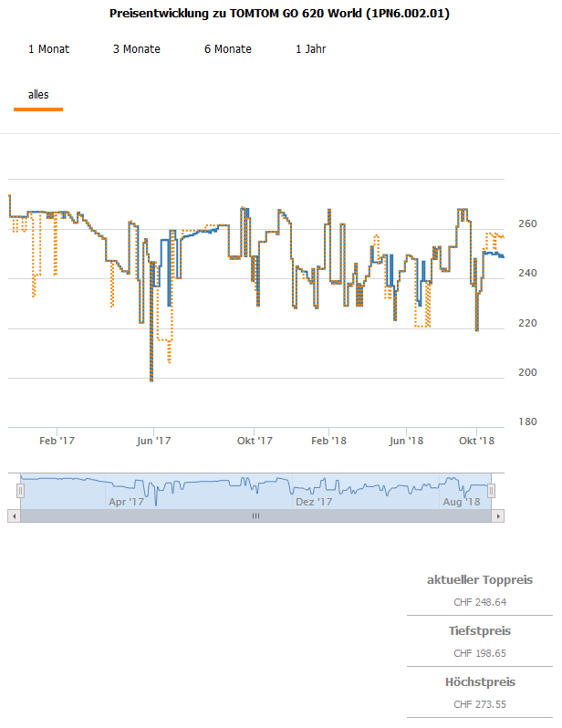Click left range handle of navigator
The height and width of the screenshot is (728, 562).
[x=19, y=491]
